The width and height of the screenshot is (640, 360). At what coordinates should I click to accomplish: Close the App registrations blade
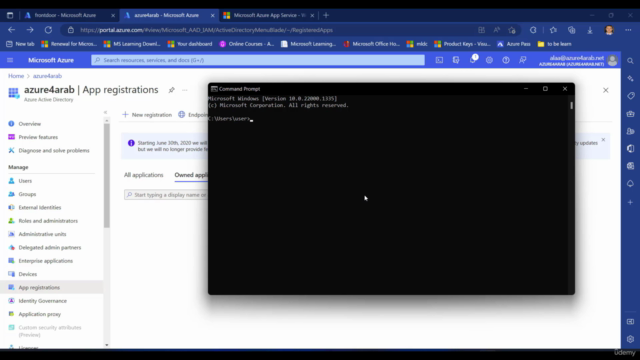[606, 90]
